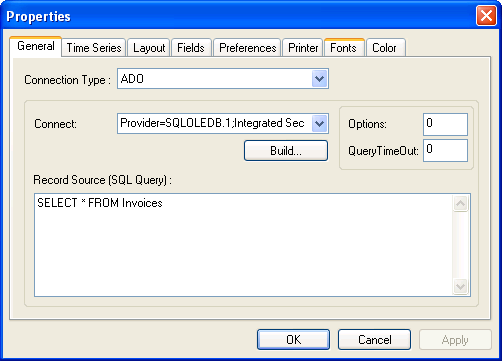
Task: Open the Time Series tab
Action: coord(94,48)
